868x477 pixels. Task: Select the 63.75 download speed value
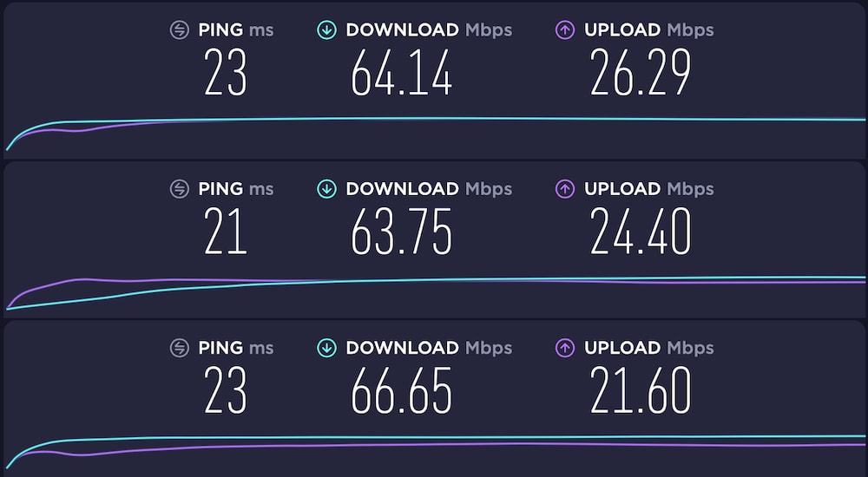click(401, 232)
